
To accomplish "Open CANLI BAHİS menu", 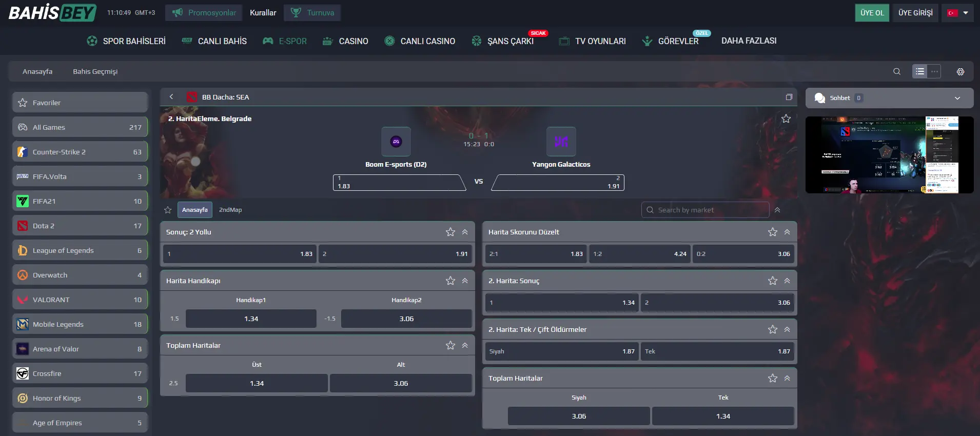I will [214, 41].
